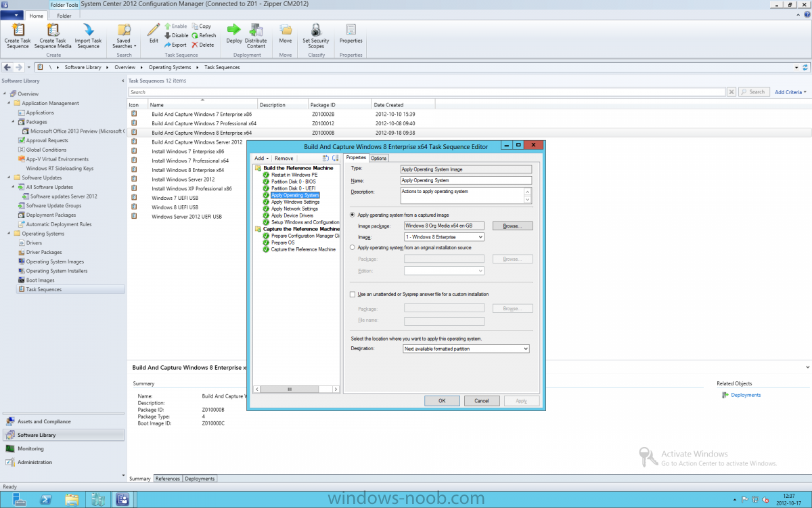
Task: Open the Destination dropdown
Action: coord(466,349)
